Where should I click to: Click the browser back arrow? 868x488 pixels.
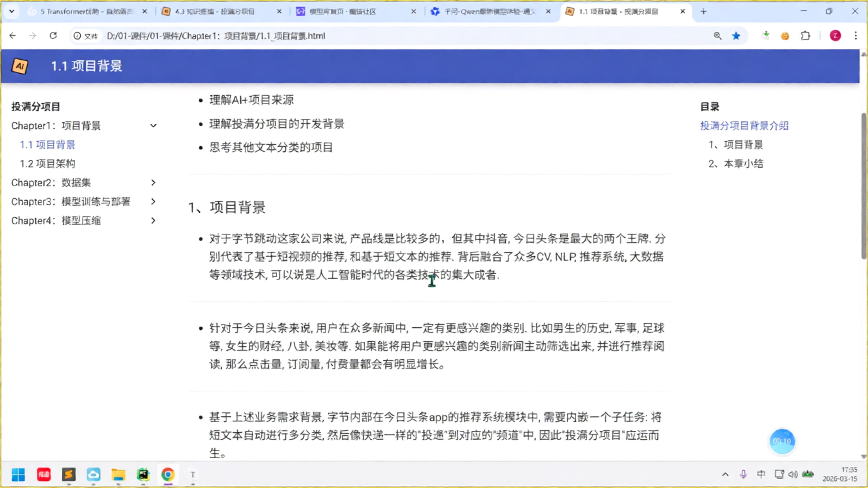point(13,36)
